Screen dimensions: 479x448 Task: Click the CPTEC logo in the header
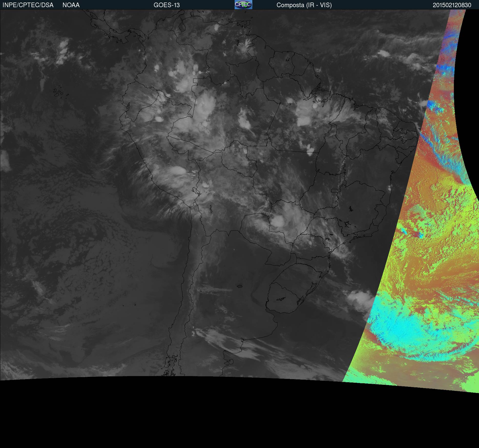[243, 5]
